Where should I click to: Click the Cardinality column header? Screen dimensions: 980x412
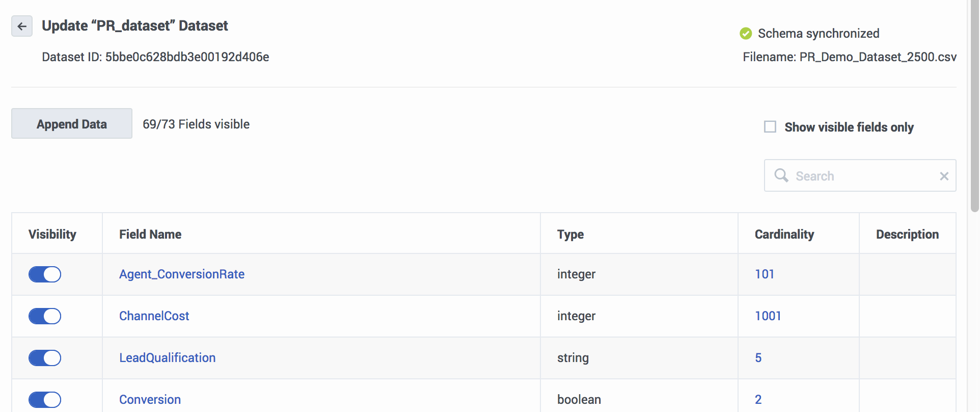pyautogui.click(x=784, y=235)
